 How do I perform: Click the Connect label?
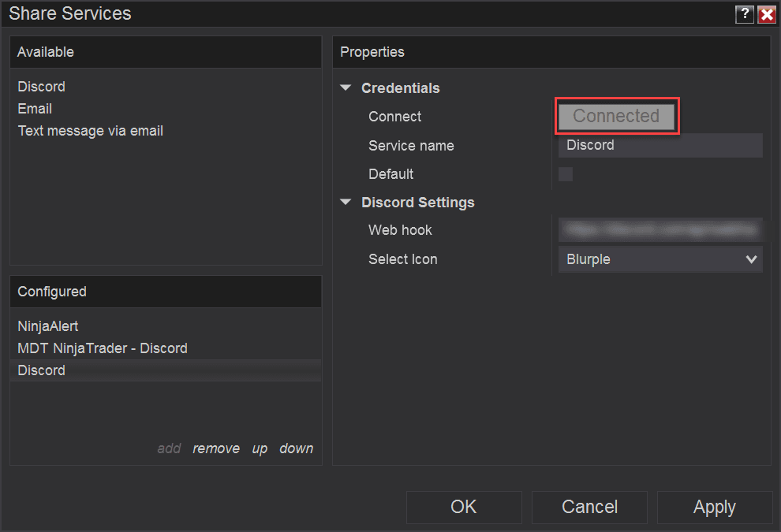pos(395,117)
